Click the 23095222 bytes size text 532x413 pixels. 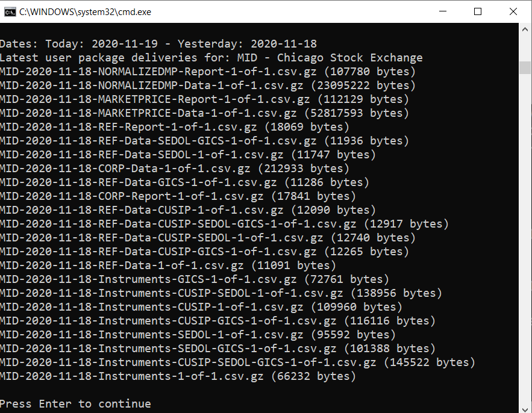pyautogui.click(x=363, y=85)
